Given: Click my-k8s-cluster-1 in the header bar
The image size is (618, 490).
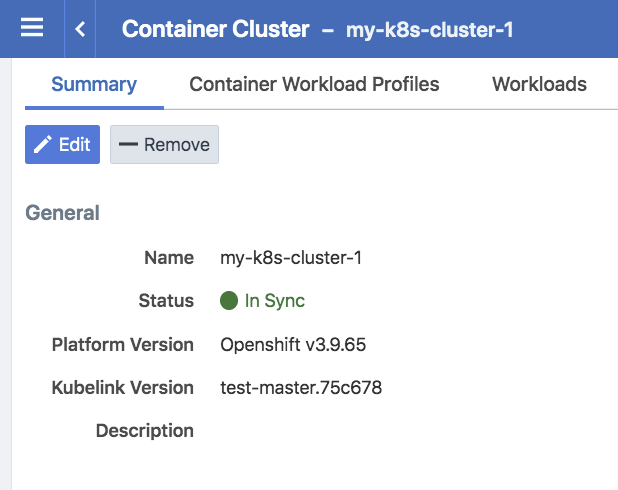Looking at the screenshot, I should [430, 30].
